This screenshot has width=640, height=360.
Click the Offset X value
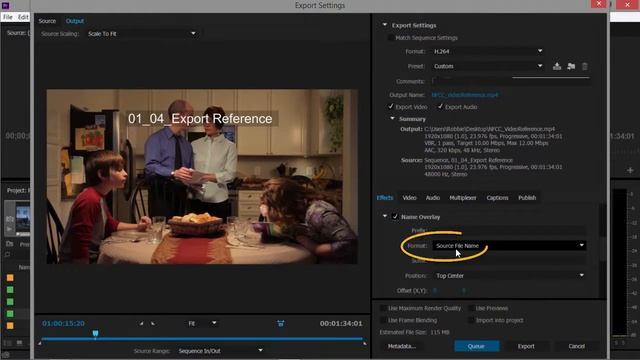tap(435, 291)
